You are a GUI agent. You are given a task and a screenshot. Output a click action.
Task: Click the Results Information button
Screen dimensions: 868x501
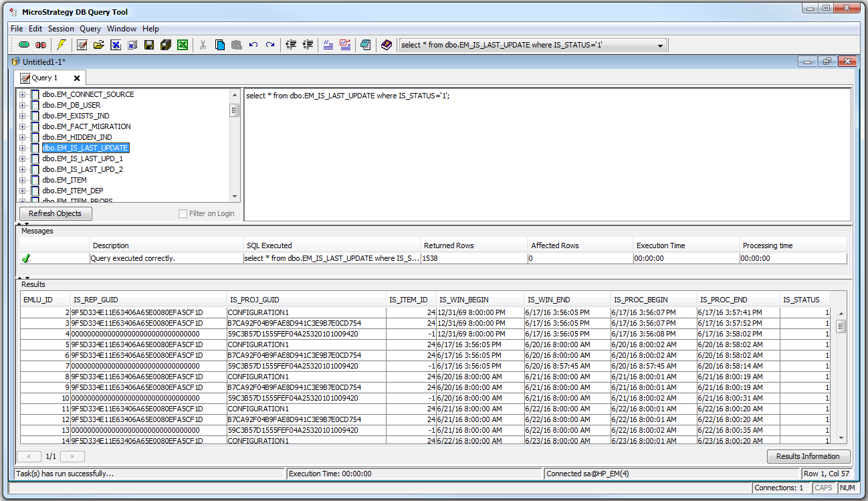tap(808, 456)
